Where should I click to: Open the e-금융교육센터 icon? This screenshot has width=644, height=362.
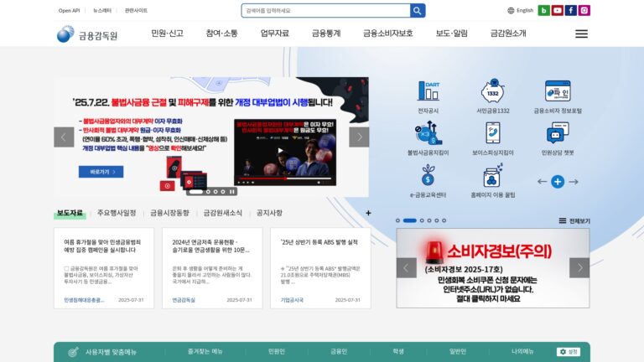[428, 175]
